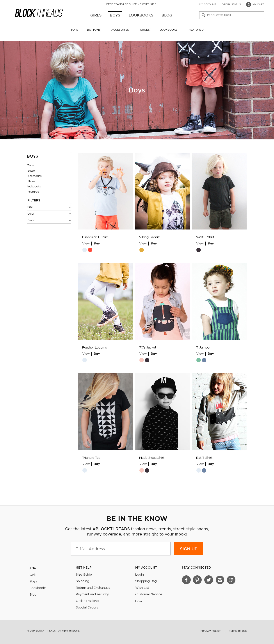Open the Pinterest social icon
The height and width of the screenshot is (644, 274).
pyautogui.click(x=197, y=580)
